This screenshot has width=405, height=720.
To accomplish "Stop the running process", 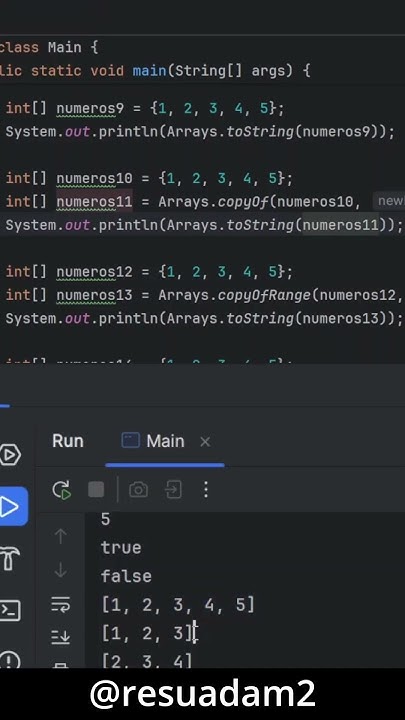I will pos(96,490).
